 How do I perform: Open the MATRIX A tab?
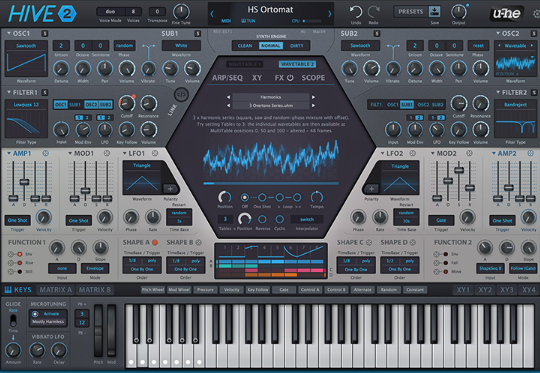click(x=55, y=290)
